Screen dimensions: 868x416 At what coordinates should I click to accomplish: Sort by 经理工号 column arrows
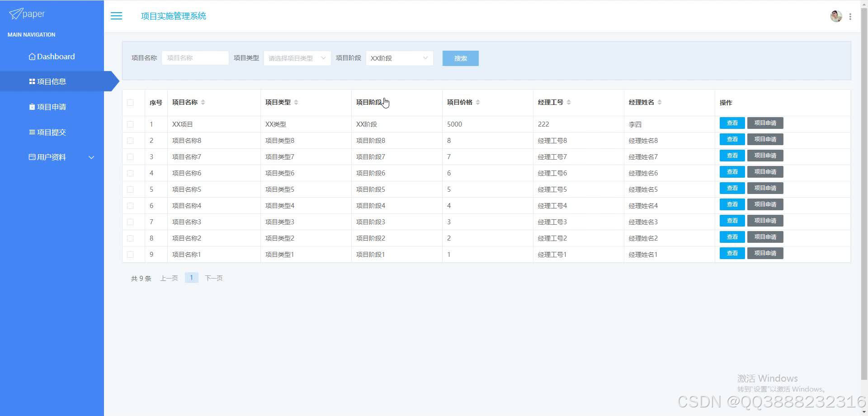[x=569, y=102]
